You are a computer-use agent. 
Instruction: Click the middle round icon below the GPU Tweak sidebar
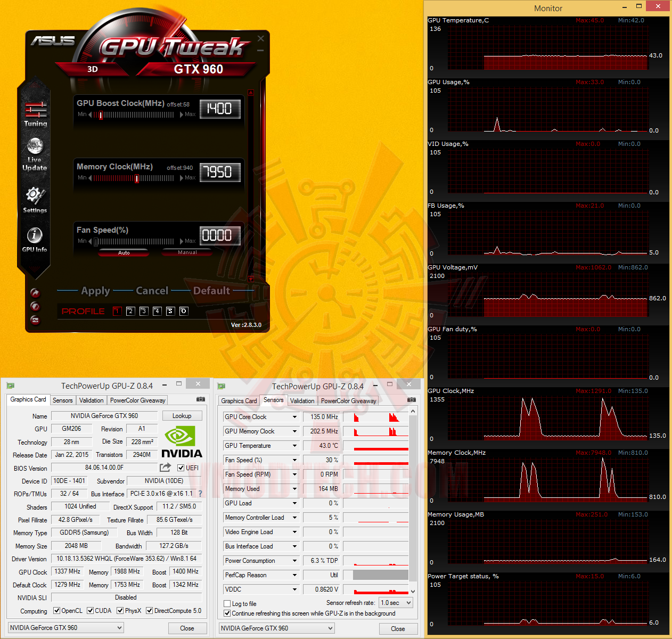click(35, 306)
